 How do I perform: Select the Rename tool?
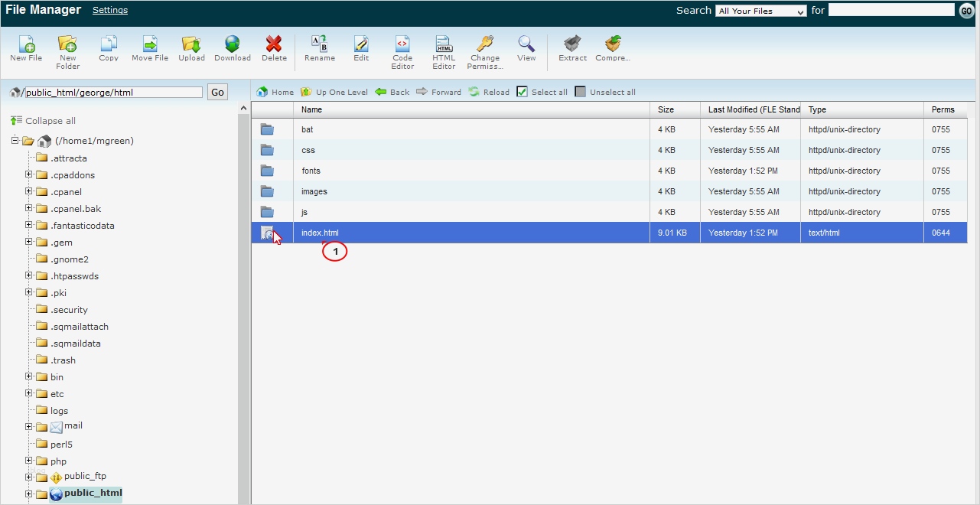pyautogui.click(x=320, y=49)
